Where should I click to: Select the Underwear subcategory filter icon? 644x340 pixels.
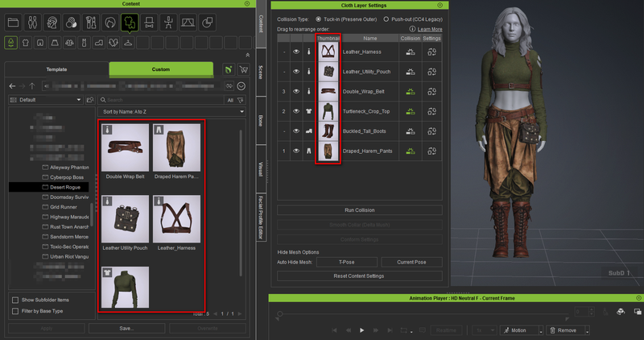10,43
